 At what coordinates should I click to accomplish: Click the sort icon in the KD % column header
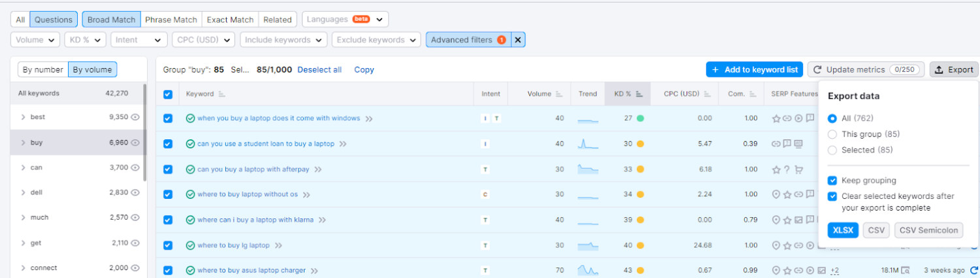640,94
